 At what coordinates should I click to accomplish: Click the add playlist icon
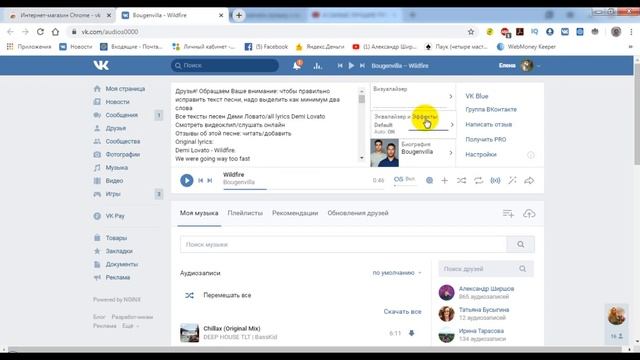tap(508, 213)
